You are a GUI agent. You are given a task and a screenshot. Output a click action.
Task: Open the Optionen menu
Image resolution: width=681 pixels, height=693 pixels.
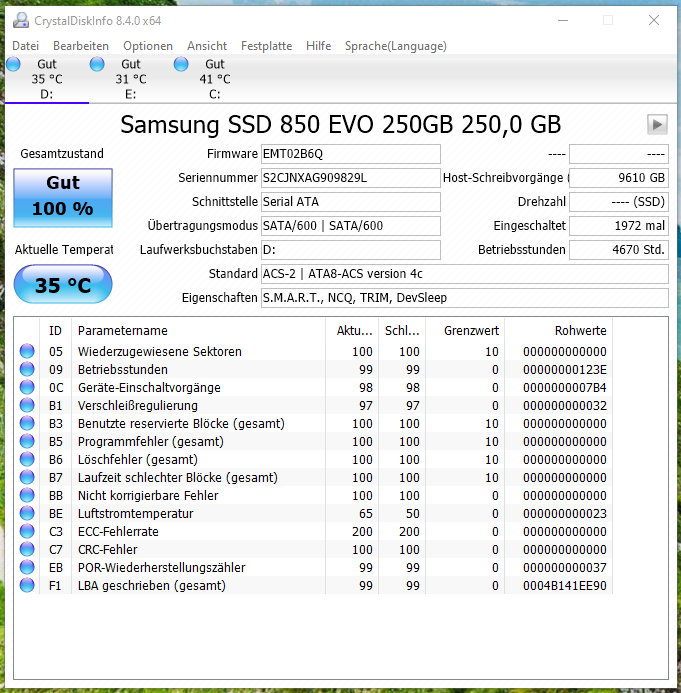coord(148,46)
